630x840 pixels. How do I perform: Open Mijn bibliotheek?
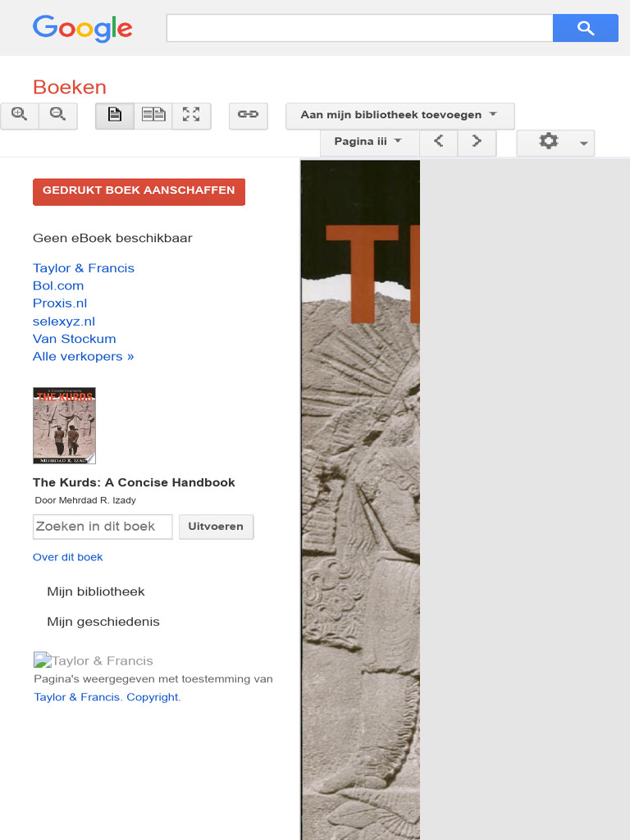(96, 591)
